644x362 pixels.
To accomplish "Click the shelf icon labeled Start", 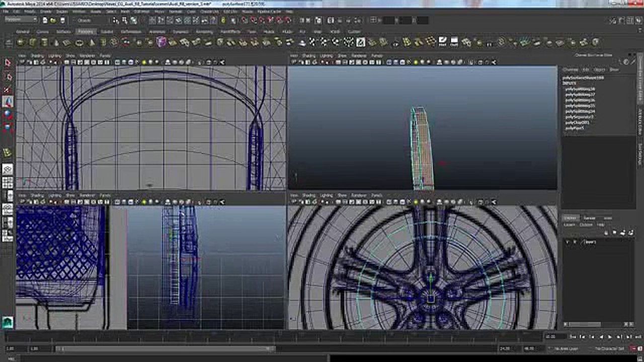I will [x=442, y=42].
